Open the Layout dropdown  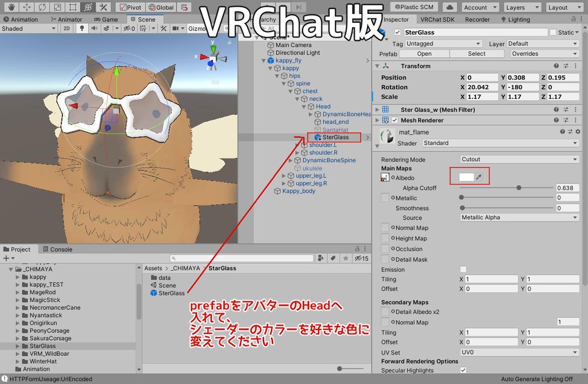point(564,7)
